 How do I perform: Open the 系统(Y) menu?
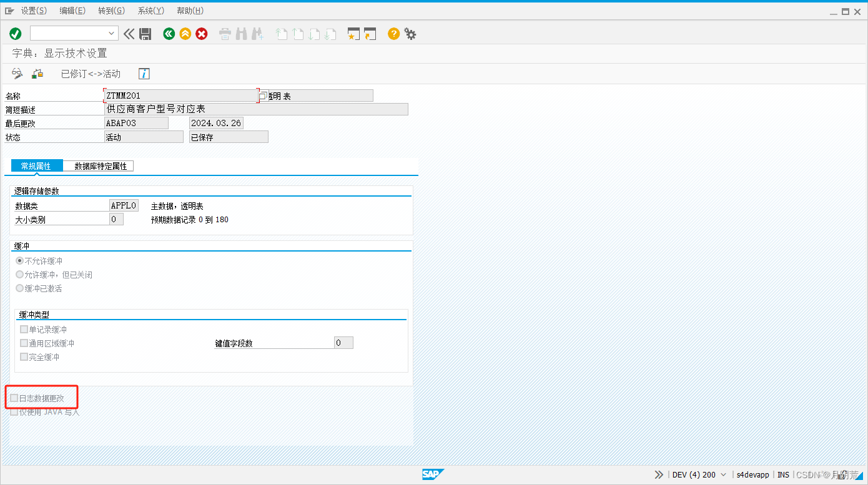(151, 11)
